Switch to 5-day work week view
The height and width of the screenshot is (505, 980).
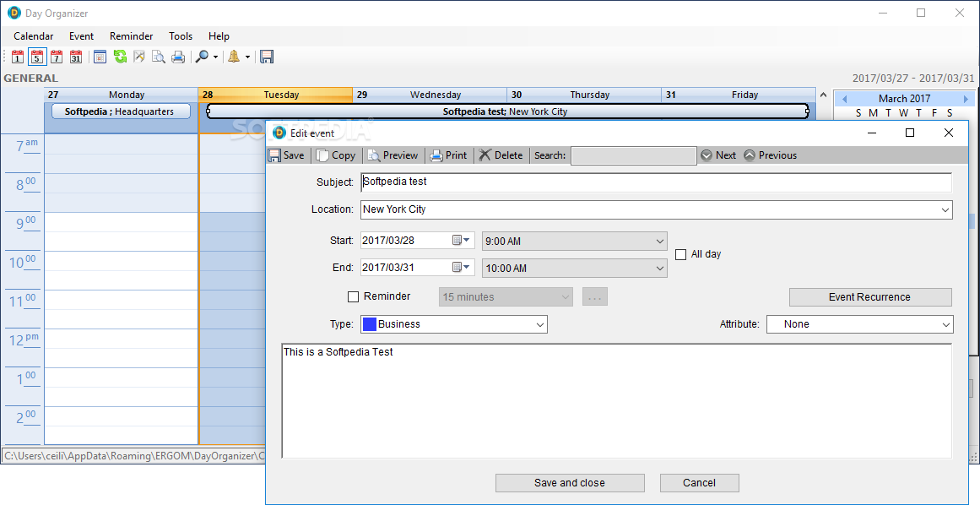tap(37, 57)
